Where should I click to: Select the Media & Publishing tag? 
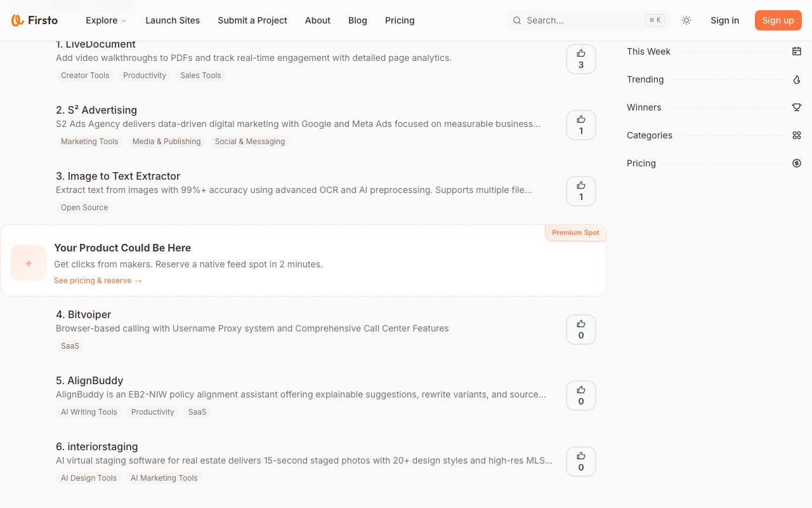click(x=166, y=142)
